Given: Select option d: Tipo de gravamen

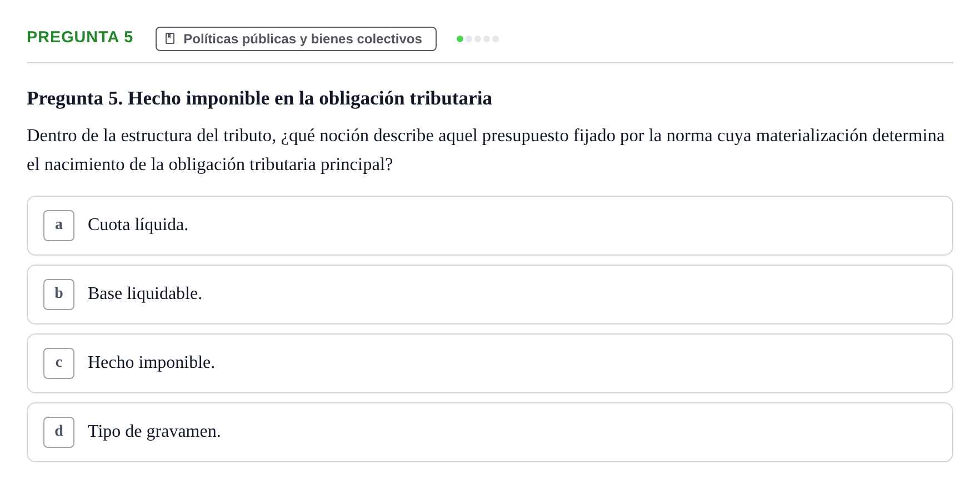Looking at the screenshot, I should (x=489, y=432).
